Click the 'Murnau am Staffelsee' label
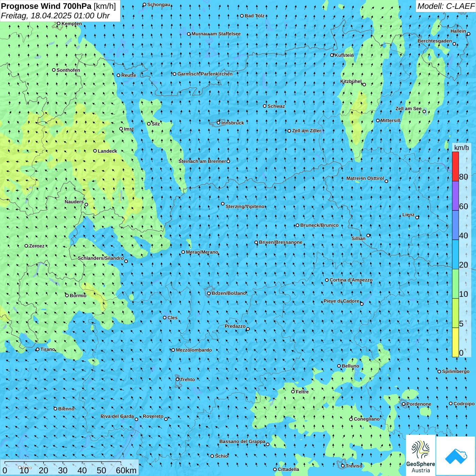This screenshot has width=476, height=476. tap(216, 34)
